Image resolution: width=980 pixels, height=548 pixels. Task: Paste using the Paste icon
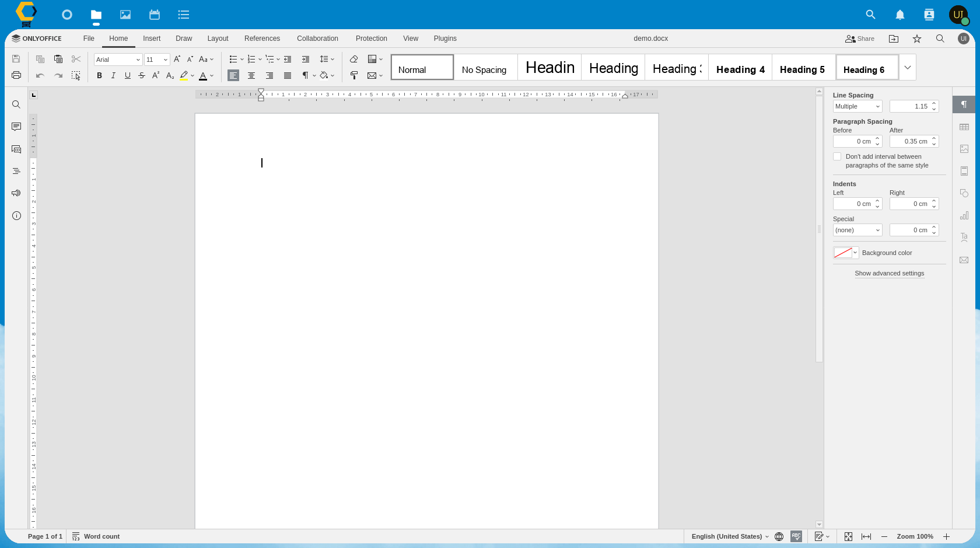[x=58, y=59]
